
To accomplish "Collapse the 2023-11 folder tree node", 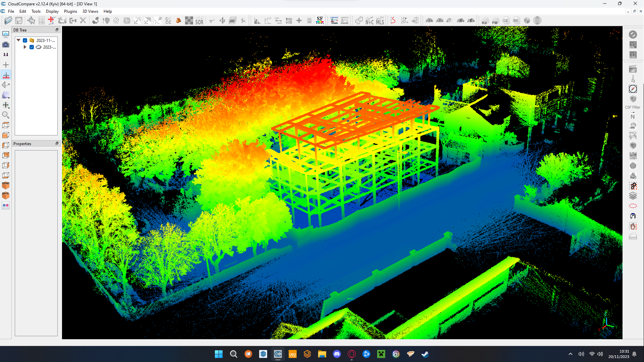I will tap(18, 40).
